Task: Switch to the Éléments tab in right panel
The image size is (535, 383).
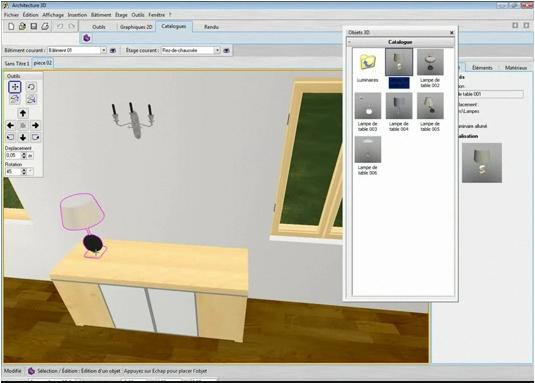Action: click(x=482, y=68)
